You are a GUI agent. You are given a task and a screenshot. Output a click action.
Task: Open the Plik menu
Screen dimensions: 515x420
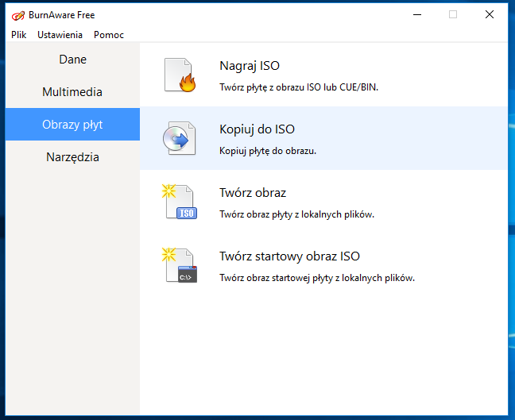pos(19,35)
